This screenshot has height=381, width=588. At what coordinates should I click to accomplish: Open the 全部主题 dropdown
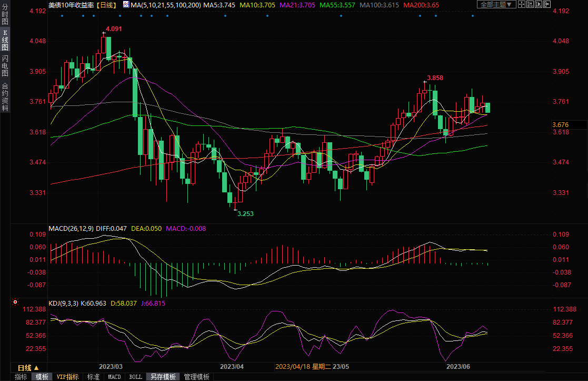pyautogui.click(x=495, y=4)
